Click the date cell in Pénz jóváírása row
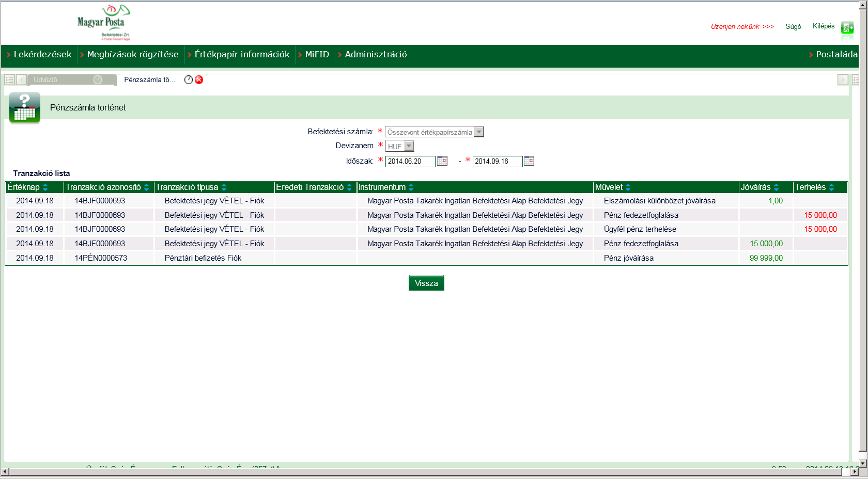 click(35, 258)
